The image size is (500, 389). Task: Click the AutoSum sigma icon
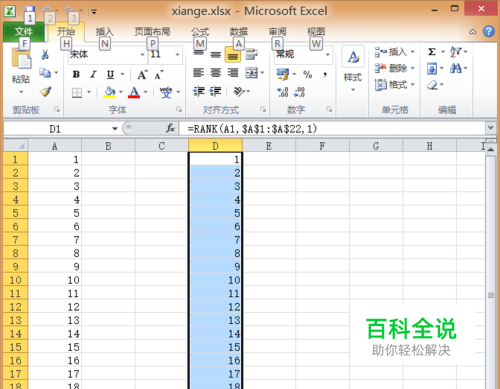click(x=432, y=52)
